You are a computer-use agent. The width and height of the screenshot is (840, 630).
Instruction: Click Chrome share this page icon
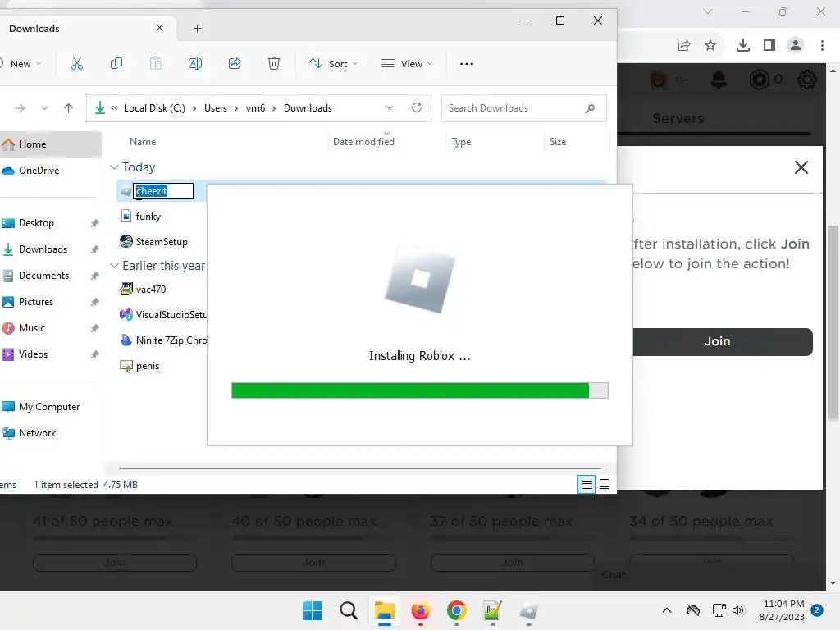coord(684,46)
